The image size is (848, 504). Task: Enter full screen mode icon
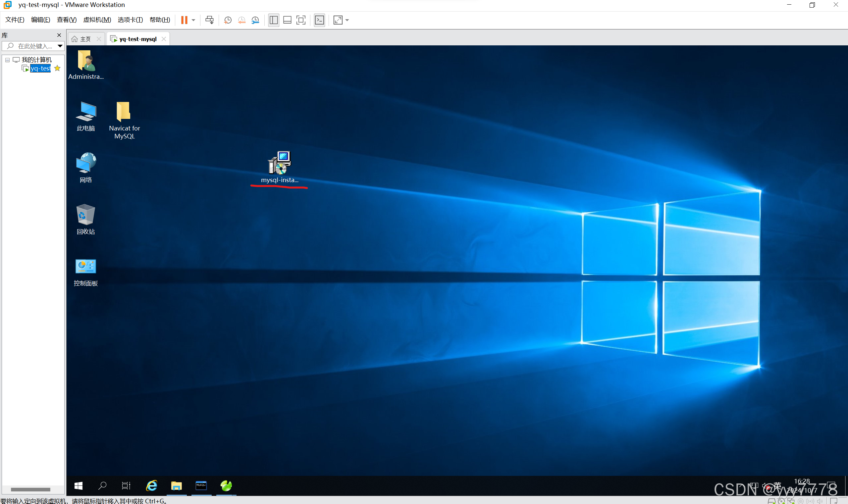(301, 20)
